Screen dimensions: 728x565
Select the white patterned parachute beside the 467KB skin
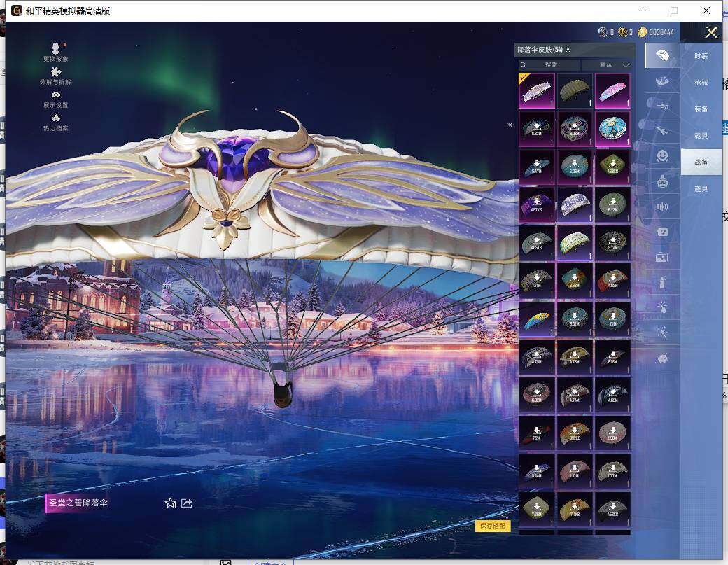click(x=575, y=204)
